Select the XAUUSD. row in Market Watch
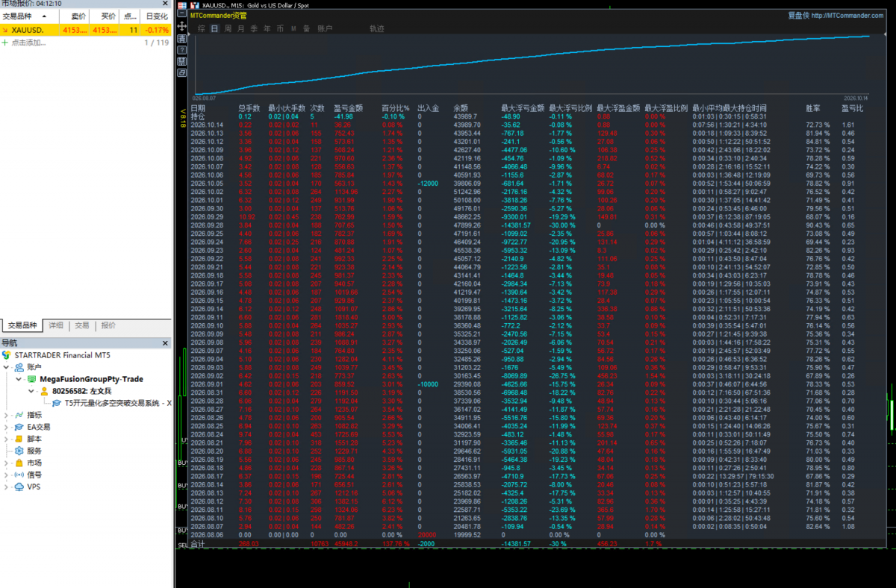 click(86, 30)
